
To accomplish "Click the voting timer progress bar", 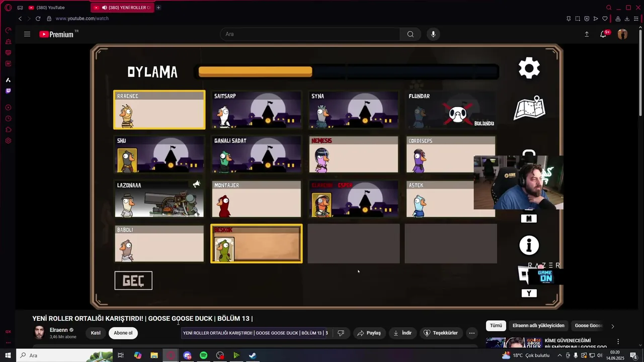I will (x=347, y=72).
